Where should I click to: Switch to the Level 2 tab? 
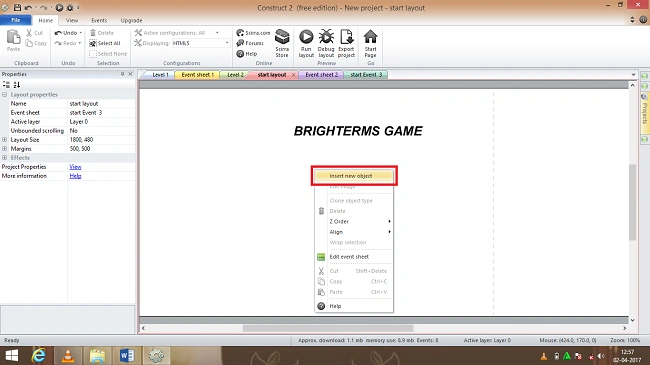coord(235,75)
